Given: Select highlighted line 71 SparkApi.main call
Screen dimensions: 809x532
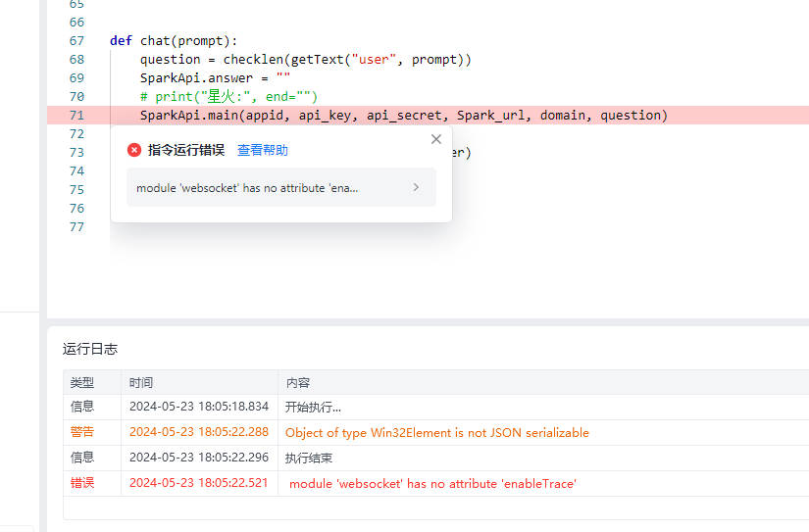Looking at the screenshot, I should (x=403, y=116).
